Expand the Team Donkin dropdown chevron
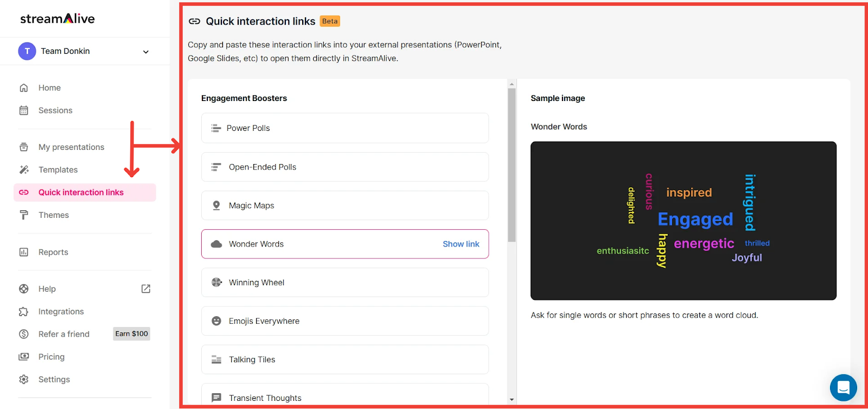The image size is (868, 409). pos(145,52)
